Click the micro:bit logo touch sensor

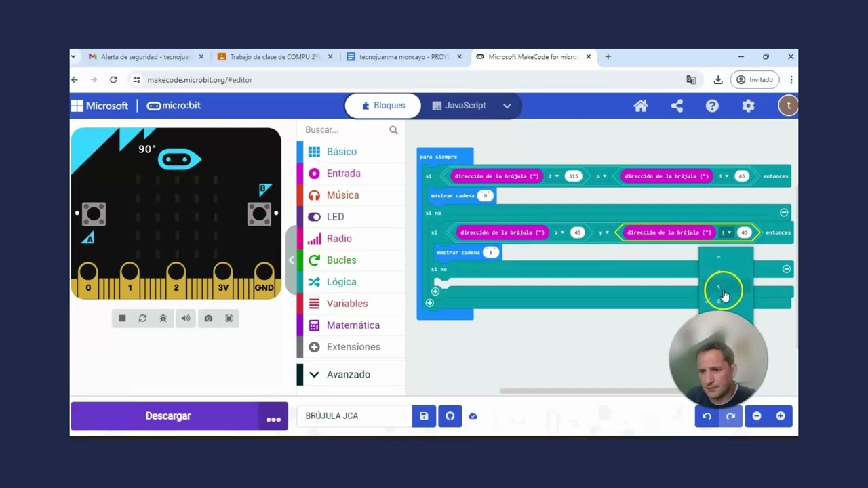pyautogui.click(x=179, y=160)
